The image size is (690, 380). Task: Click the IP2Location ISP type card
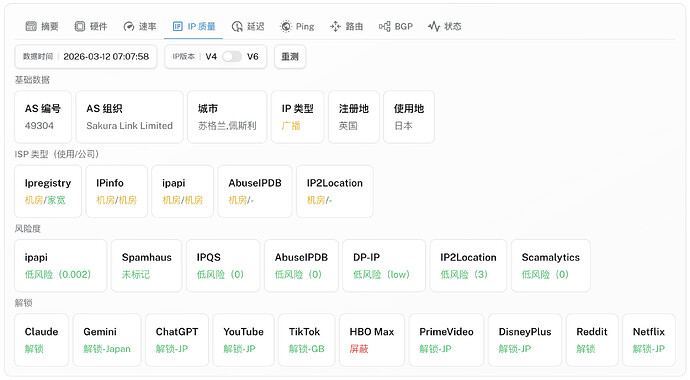coord(335,191)
